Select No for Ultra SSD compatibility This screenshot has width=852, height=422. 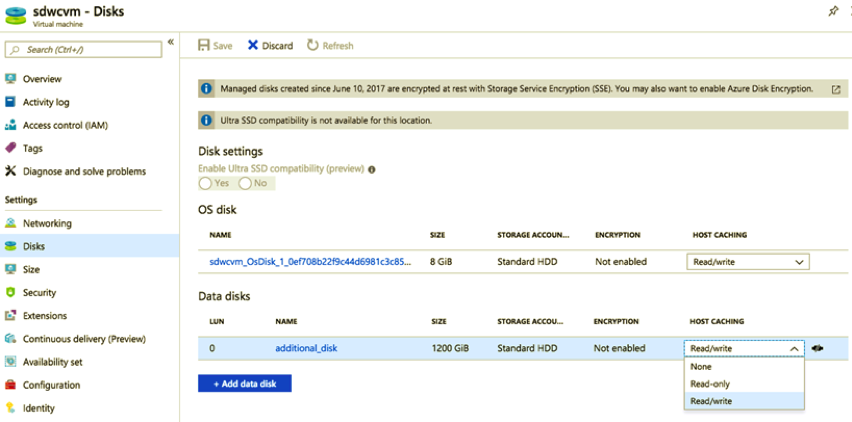coord(245,184)
